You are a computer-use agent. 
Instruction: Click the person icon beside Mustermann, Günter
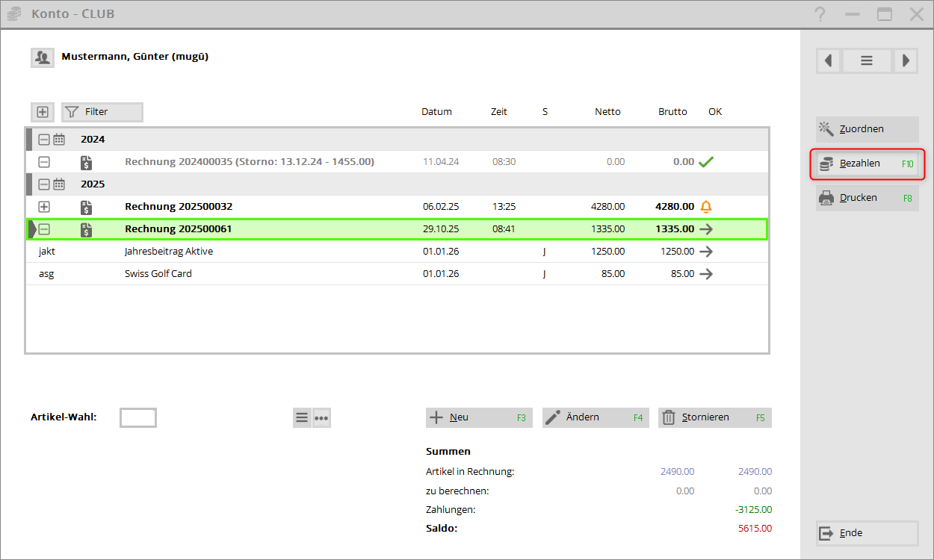[42, 57]
